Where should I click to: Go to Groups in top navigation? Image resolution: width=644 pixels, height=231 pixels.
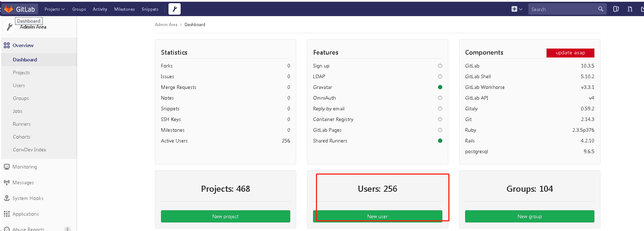click(x=79, y=9)
